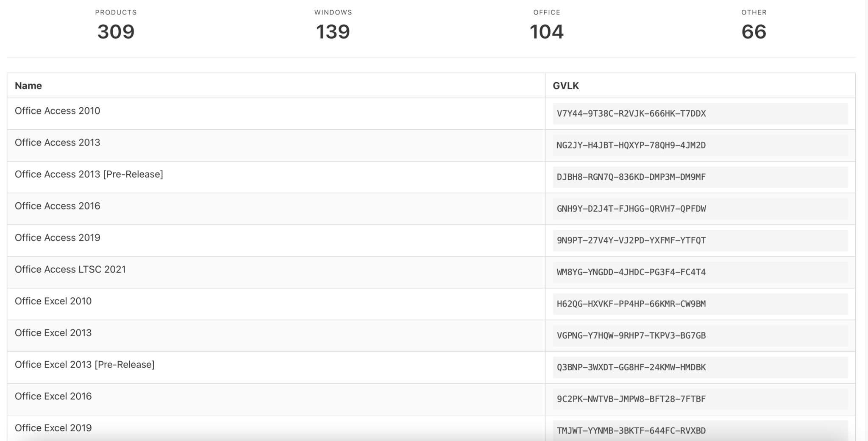Click the Office Excel 2016 key box

(x=631, y=399)
